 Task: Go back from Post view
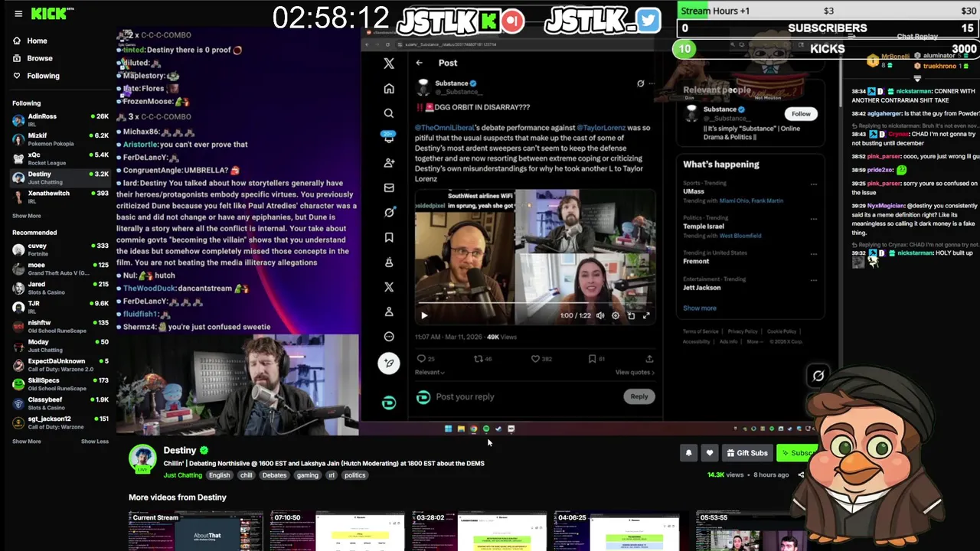point(419,63)
